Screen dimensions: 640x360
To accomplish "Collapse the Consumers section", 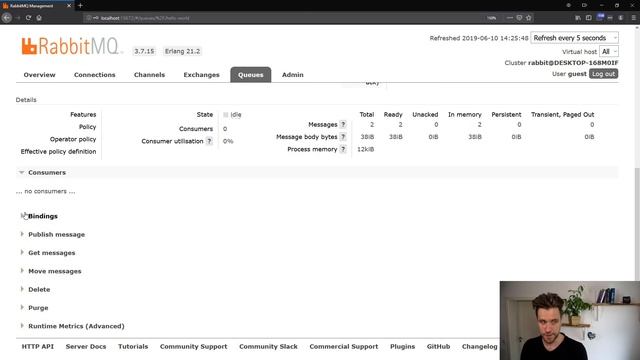I will point(42,173).
